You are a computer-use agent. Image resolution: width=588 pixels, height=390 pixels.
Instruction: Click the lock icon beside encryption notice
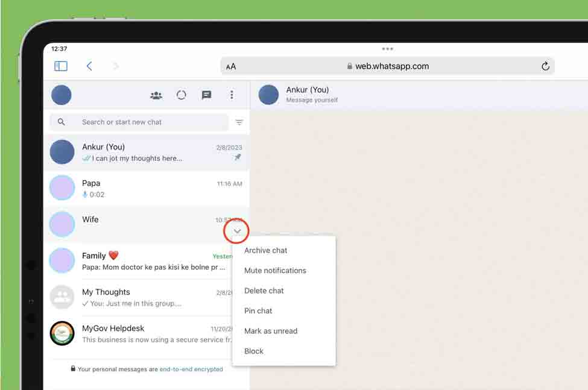[73, 369]
